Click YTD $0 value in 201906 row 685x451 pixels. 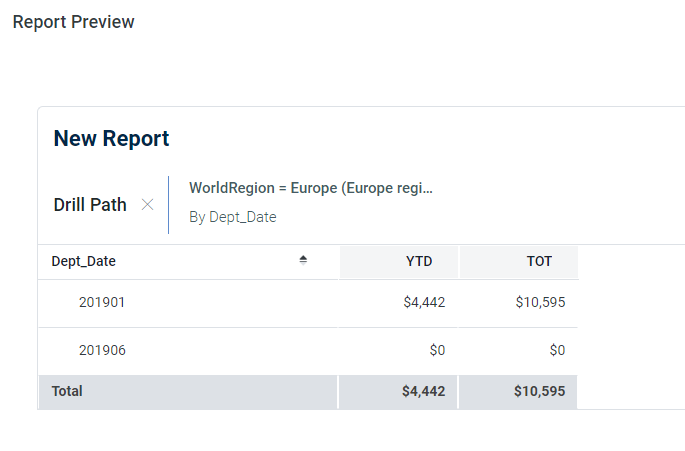point(436,351)
